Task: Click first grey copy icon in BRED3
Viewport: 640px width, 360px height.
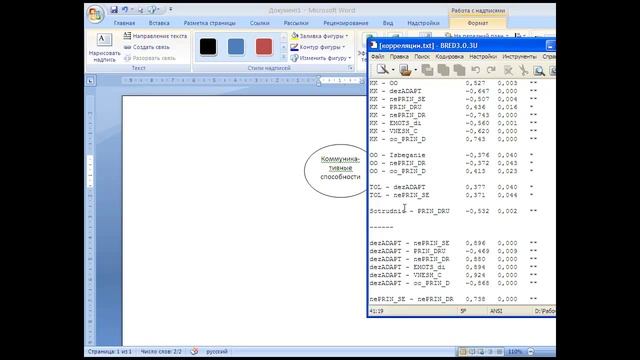Action: [427, 70]
